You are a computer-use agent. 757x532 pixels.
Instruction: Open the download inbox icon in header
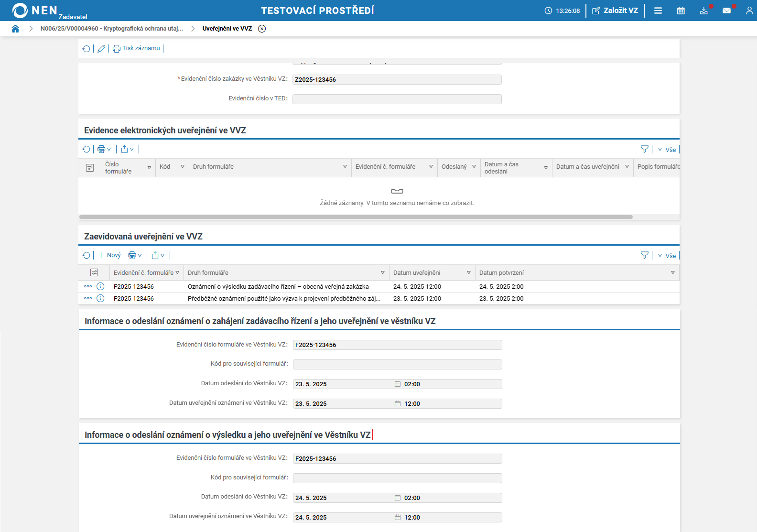(x=703, y=11)
